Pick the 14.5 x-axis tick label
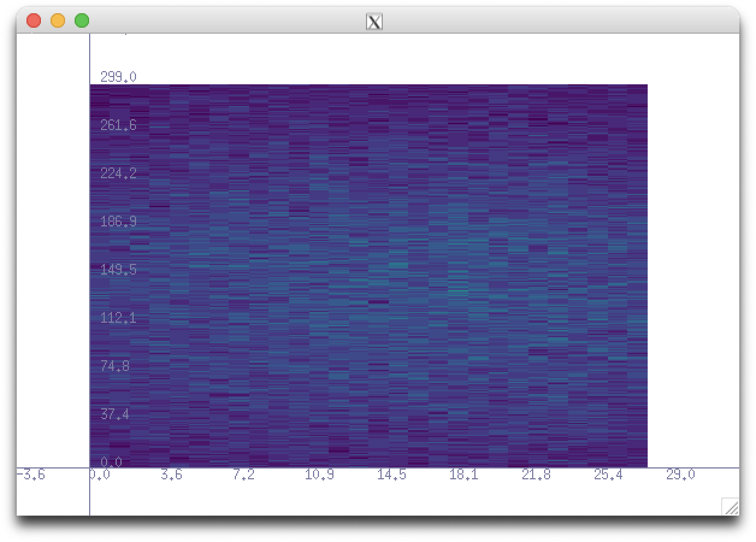 [x=391, y=475]
